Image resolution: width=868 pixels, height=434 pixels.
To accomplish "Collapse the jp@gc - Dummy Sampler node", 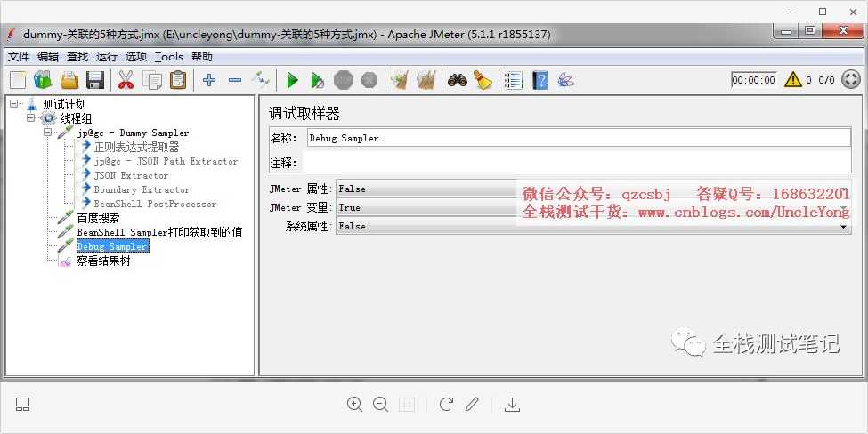I will pyautogui.click(x=47, y=133).
